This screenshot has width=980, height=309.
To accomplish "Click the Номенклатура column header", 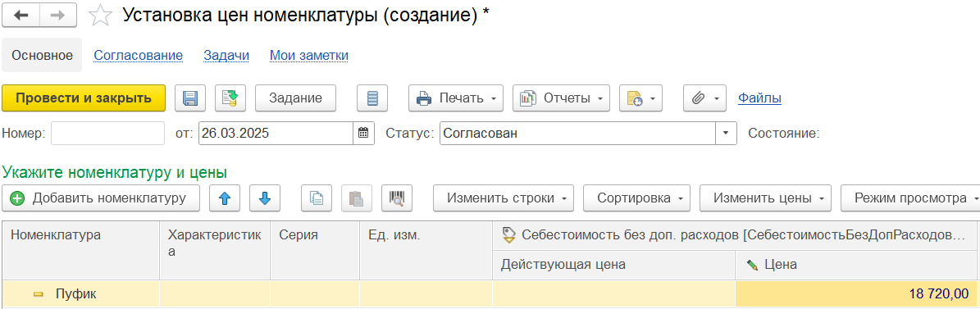I will [x=80, y=250].
